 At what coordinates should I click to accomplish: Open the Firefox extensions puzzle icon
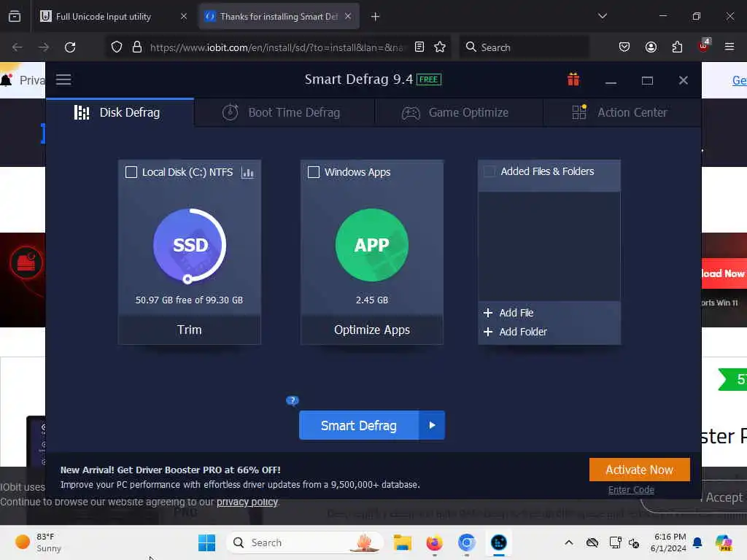677,47
